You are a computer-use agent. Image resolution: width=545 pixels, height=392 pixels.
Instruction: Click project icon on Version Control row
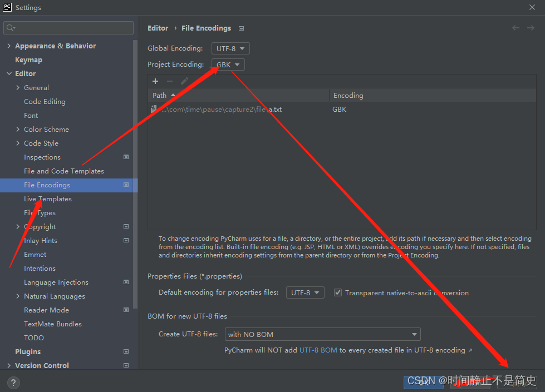click(x=126, y=365)
